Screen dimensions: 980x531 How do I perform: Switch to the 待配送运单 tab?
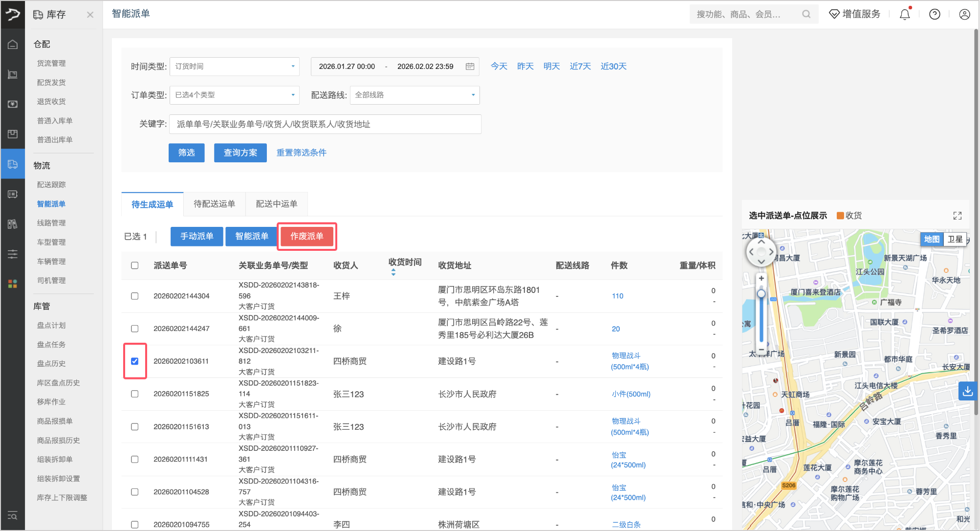point(214,204)
